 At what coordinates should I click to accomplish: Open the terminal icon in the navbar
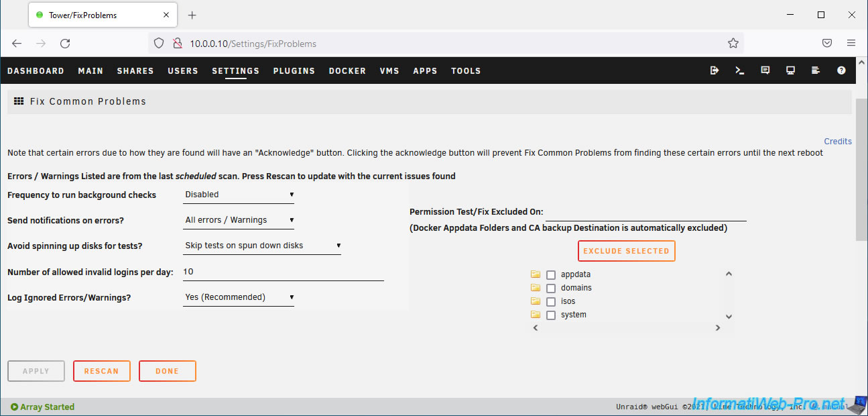[x=740, y=70]
